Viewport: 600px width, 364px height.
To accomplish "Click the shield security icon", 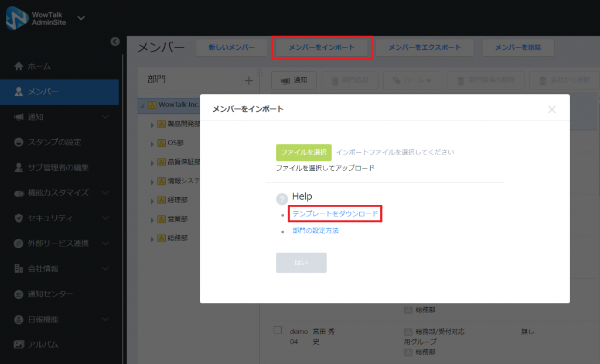I will coord(18,218).
